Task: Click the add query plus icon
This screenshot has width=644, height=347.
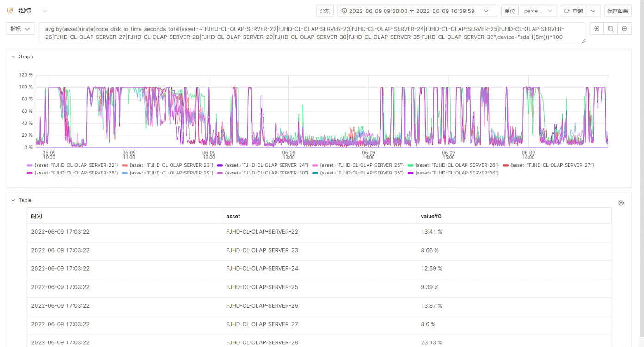Action: (x=597, y=29)
